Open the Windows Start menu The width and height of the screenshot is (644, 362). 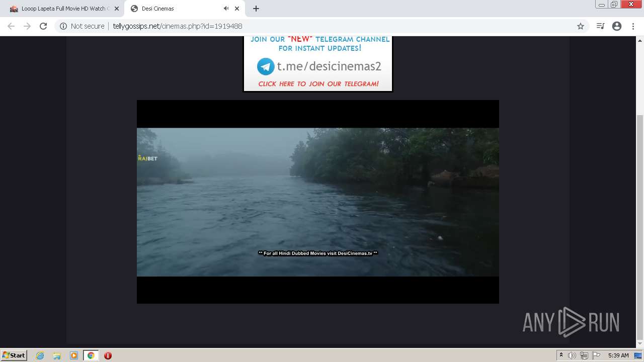[x=14, y=355]
